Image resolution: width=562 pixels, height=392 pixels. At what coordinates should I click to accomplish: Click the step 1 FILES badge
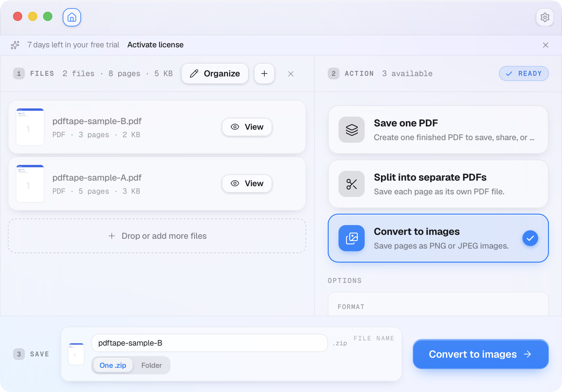[19, 73]
